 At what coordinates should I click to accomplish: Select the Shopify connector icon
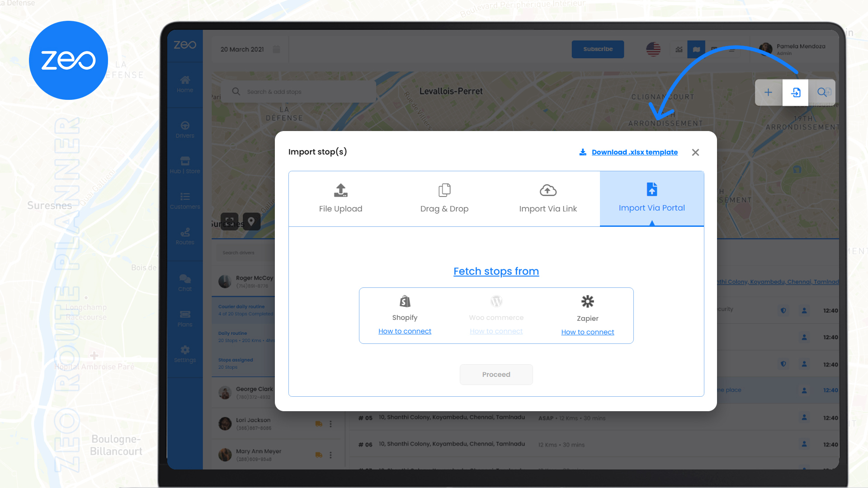[x=405, y=301]
